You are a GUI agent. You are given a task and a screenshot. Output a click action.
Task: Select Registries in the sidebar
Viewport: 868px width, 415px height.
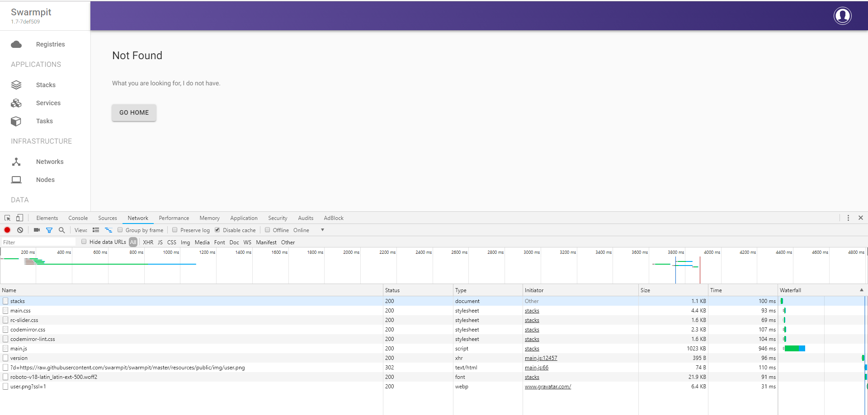click(x=50, y=44)
